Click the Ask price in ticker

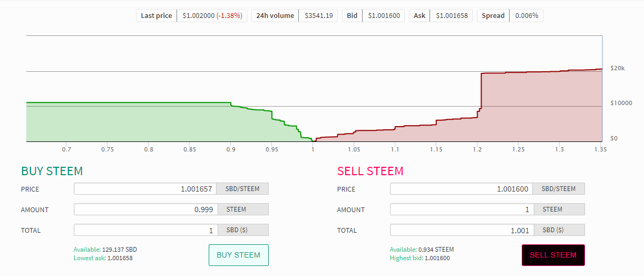(x=451, y=16)
